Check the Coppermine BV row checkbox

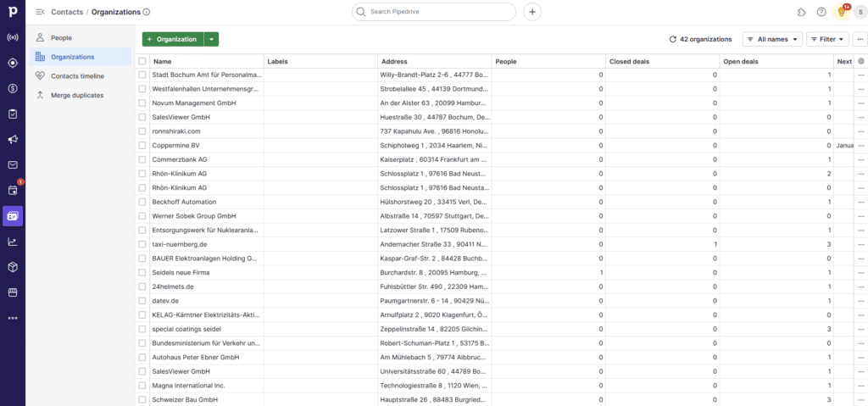(x=142, y=145)
